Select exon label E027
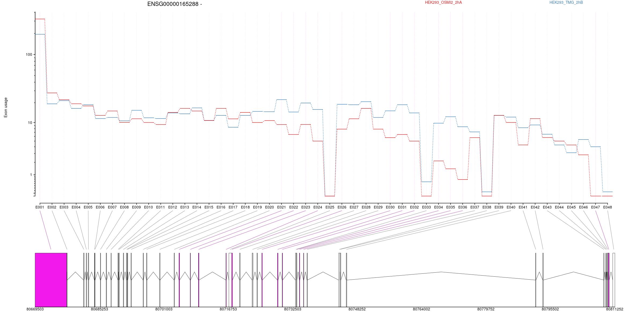 click(x=354, y=207)
